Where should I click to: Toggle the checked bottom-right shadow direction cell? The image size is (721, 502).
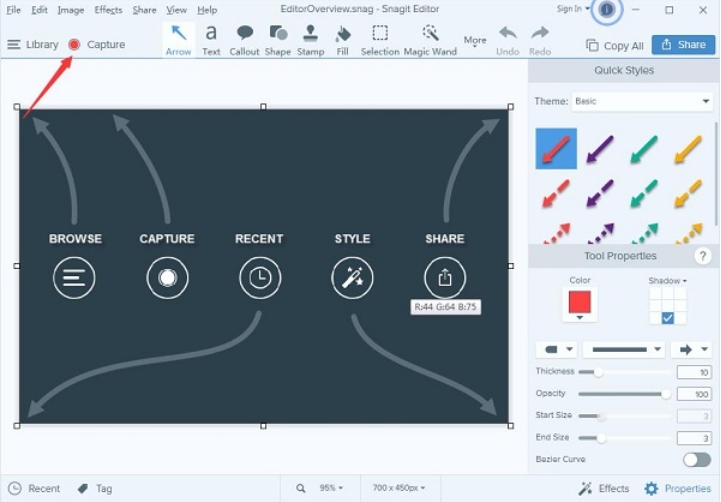[668, 318]
